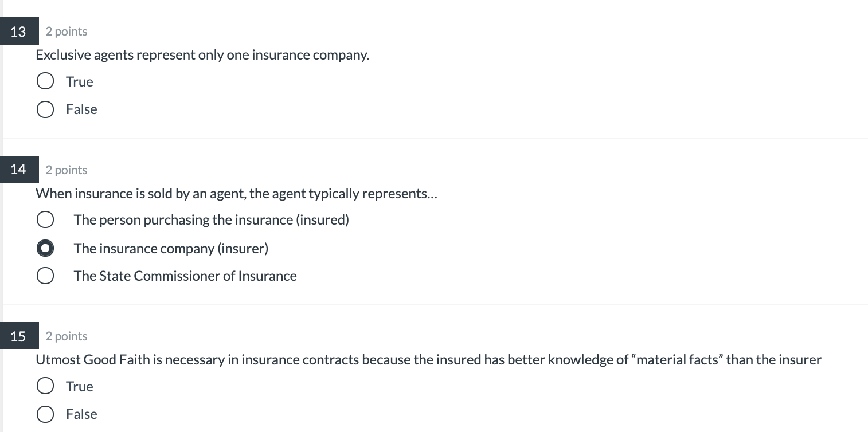
Task: Mark True radio for Utmost Good Faith
Action: pyautogui.click(x=45, y=387)
